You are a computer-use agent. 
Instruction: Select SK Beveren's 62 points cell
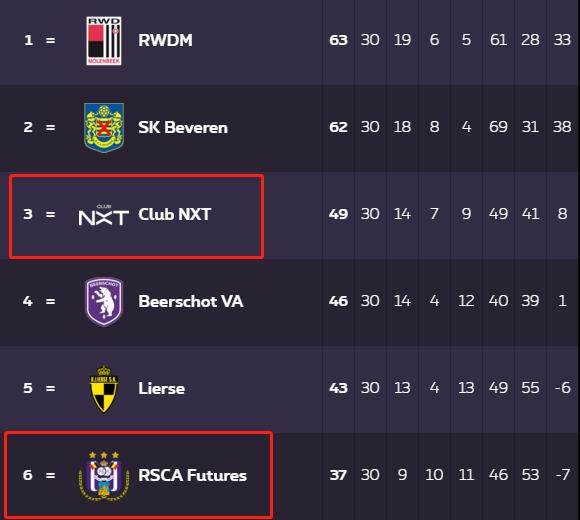(338, 127)
